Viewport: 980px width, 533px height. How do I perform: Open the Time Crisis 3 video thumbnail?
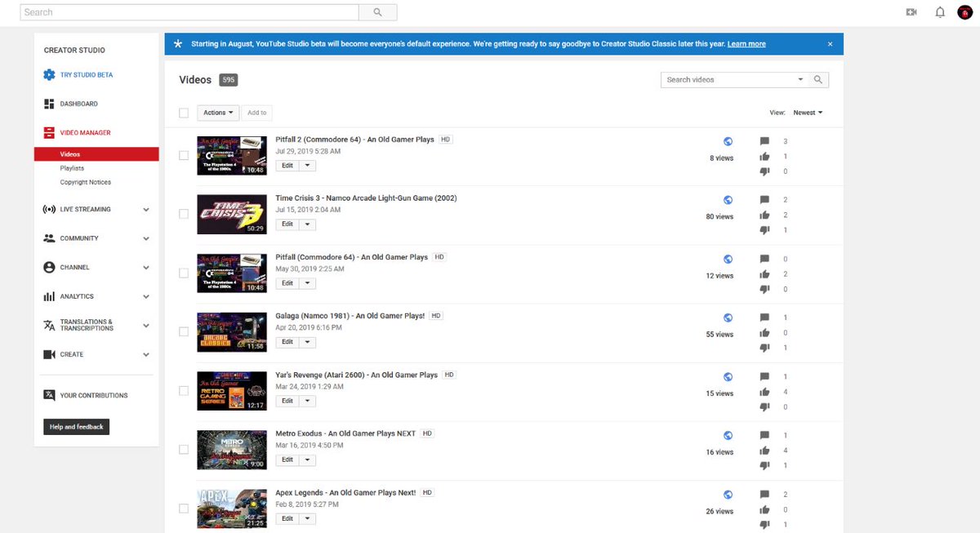coord(232,215)
